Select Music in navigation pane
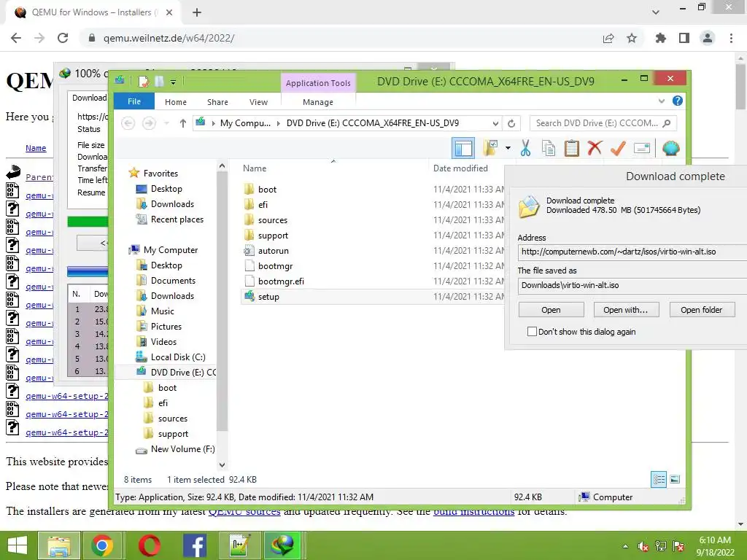Screen dimensions: 747x560 click(162, 311)
